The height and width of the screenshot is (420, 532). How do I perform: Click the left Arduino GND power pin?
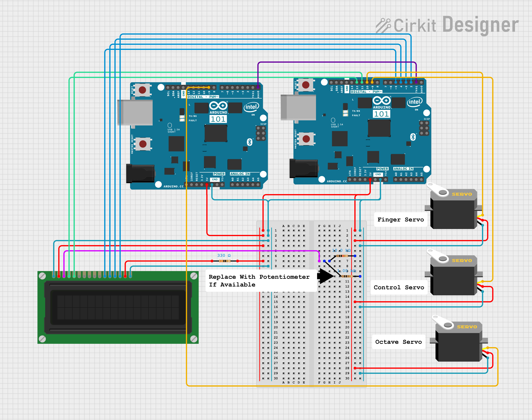coord(212,184)
